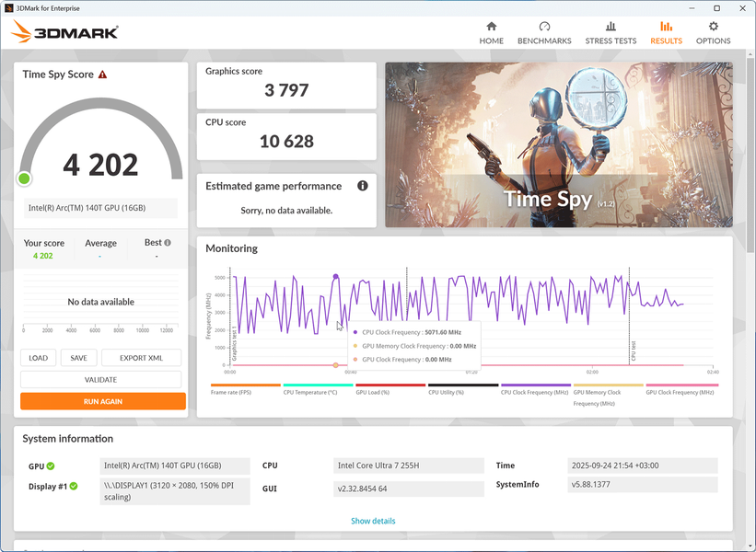Click the purple highlighted point on CPU graph
756x552 pixels.
click(335, 277)
